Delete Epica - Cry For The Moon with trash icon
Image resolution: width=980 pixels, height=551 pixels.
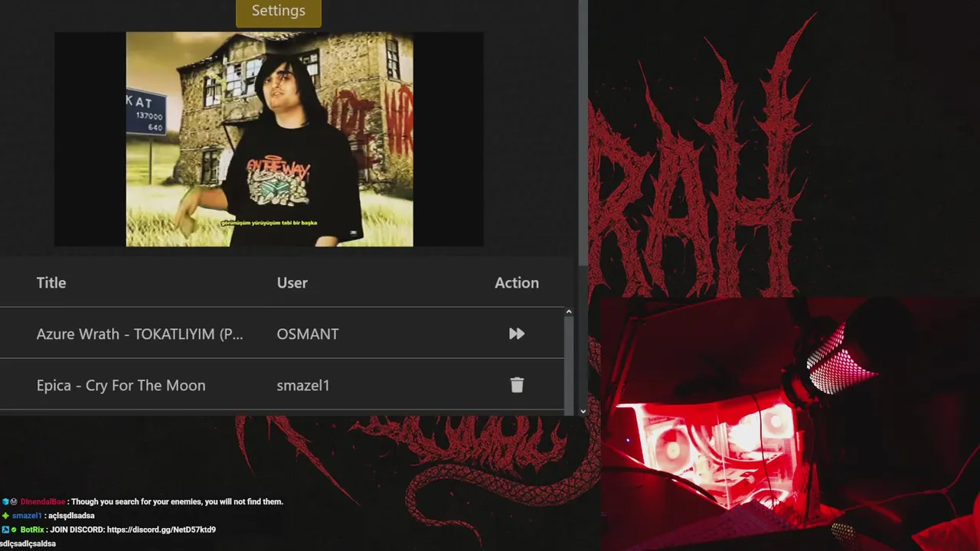pyautogui.click(x=517, y=385)
